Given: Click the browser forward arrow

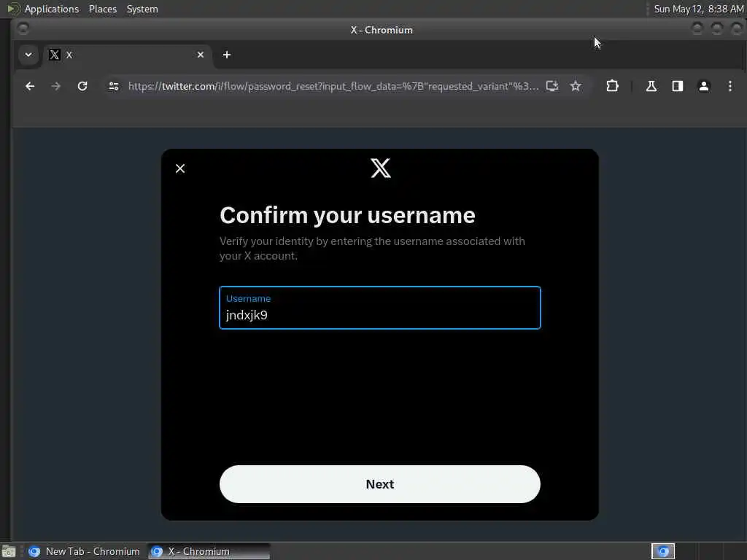Looking at the screenshot, I should [x=55, y=86].
